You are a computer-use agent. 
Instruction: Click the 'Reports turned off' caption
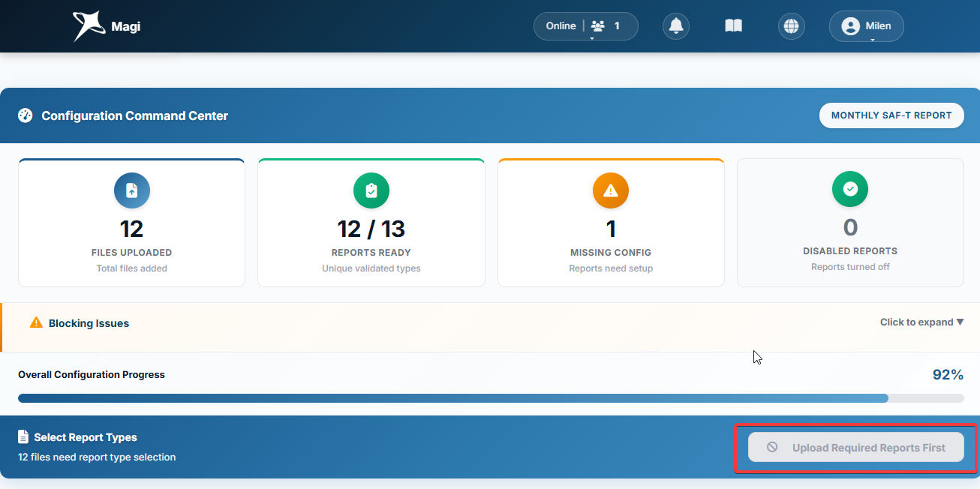pyautogui.click(x=850, y=267)
